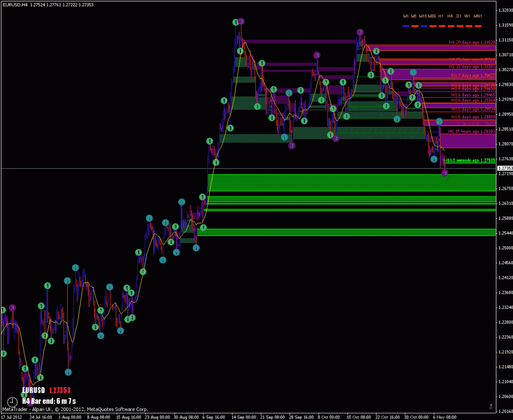Image resolution: width=513 pixels, height=420 pixels.
Task: Click the purple resistance zone below '19 hours ago' label
Action: click(468, 141)
